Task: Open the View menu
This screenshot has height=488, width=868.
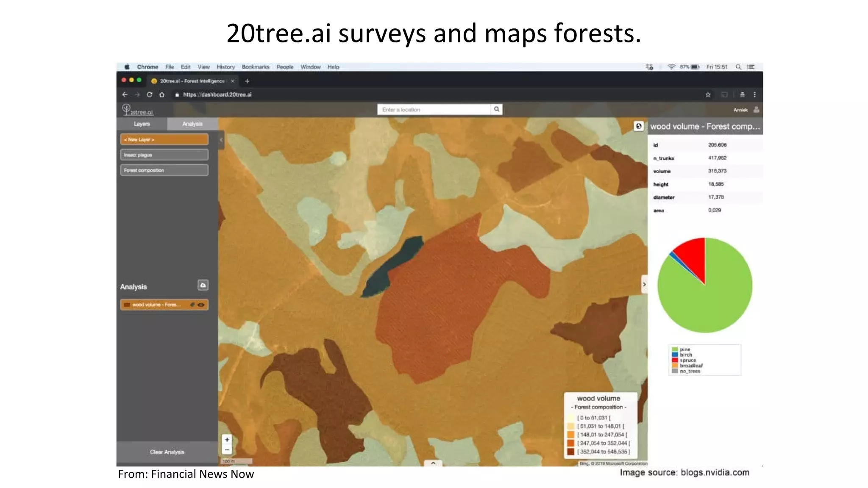Action: pyautogui.click(x=203, y=67)
